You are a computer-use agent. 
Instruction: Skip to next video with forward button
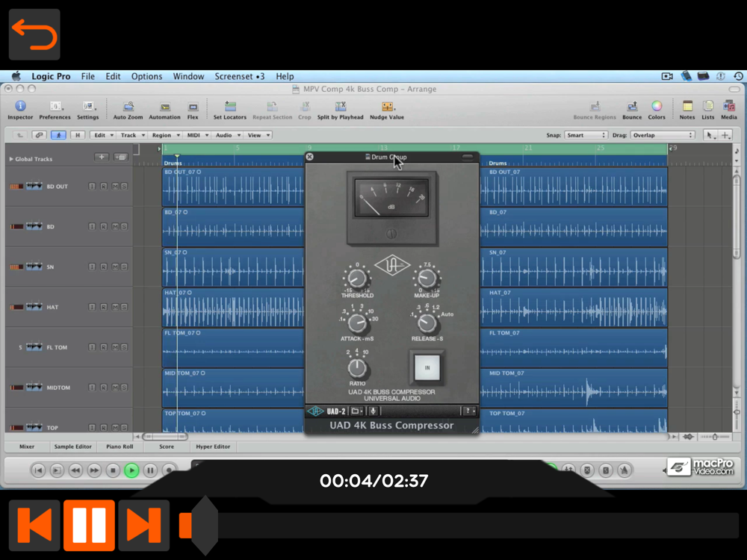(x=144, y=525)
